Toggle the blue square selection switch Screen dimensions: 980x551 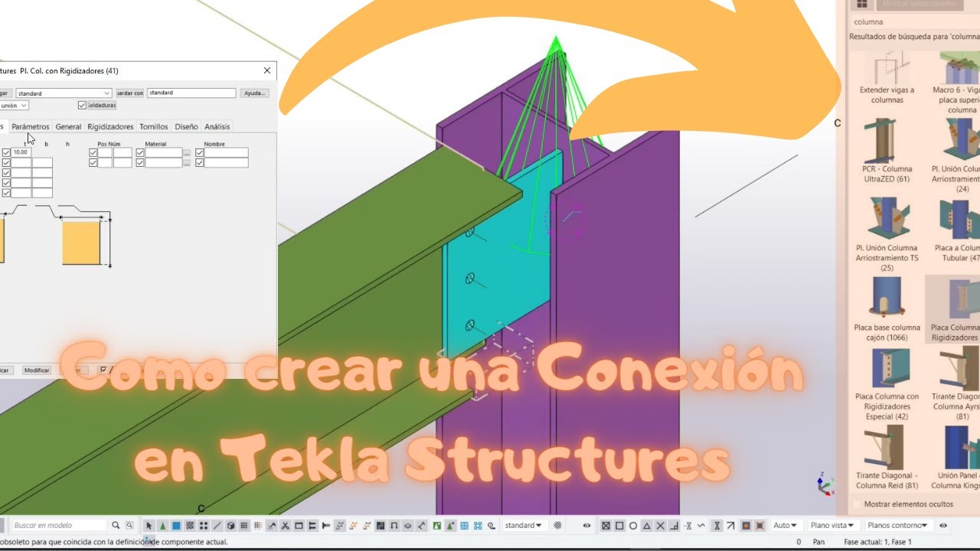click(175, 526)
